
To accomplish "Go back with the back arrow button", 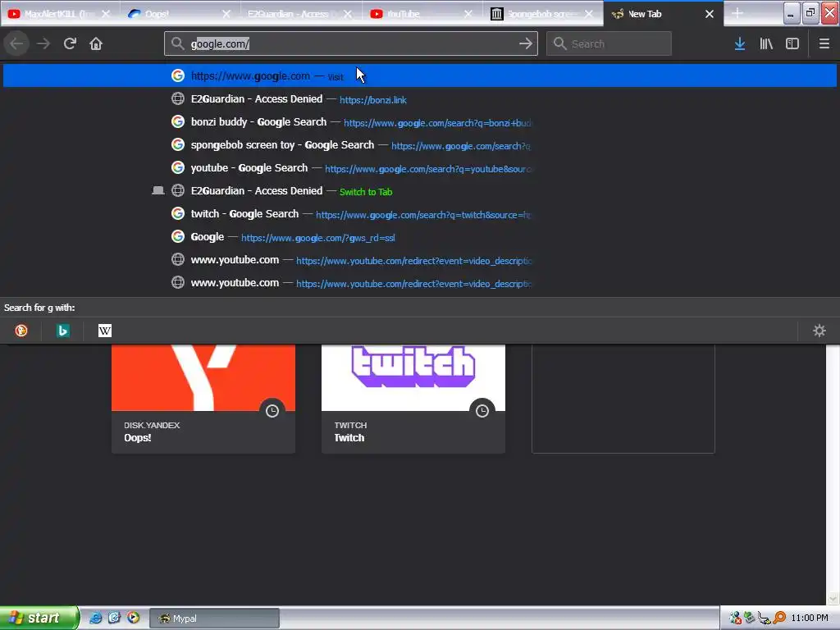I will pos(16,44).
